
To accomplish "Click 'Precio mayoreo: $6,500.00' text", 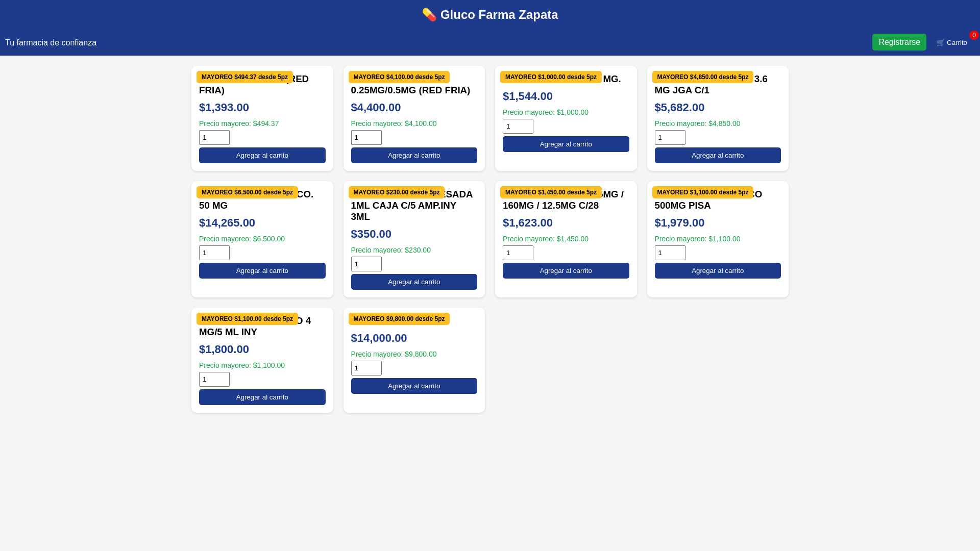I will click(242, 239).
